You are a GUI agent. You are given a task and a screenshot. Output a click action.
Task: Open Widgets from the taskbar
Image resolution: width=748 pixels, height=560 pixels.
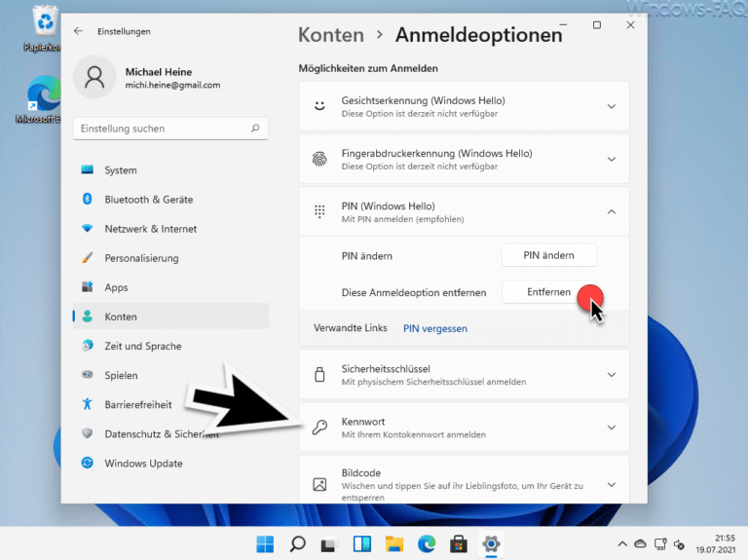pyautogui.click(x=362, y=543)
